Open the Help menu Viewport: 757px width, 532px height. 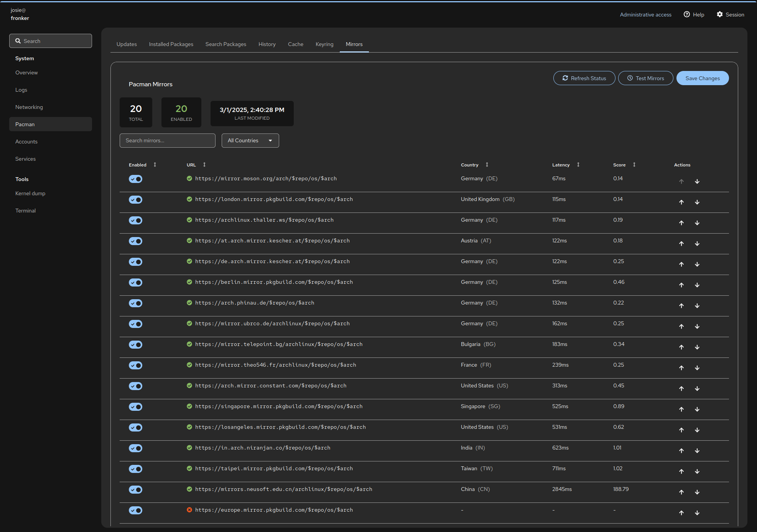(x=694, y=15)
